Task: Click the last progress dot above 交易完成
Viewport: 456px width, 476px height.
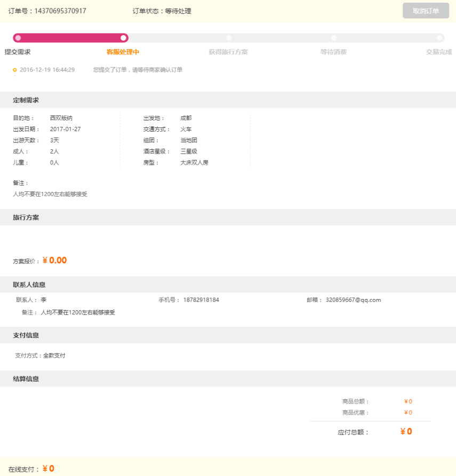Action: [439, 38]
